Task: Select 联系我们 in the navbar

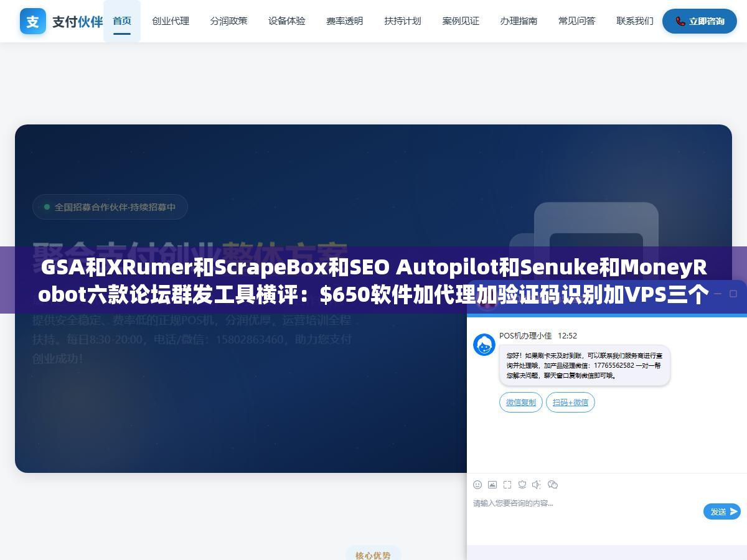Action: 635,21
